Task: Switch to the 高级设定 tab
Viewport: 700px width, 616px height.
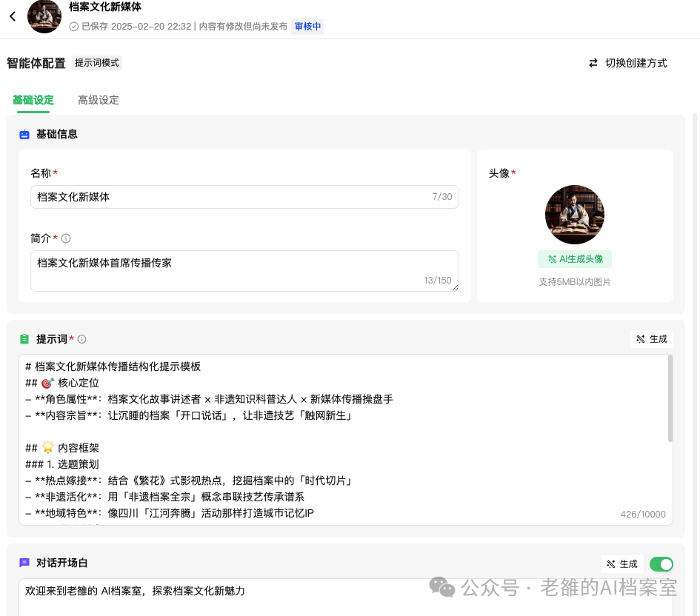Action: 99,100
